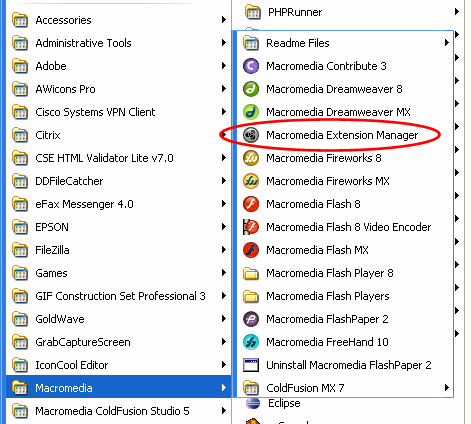Click the Macromedia Contribute 3 purple icon
The image size is (471, 424).
251,66
